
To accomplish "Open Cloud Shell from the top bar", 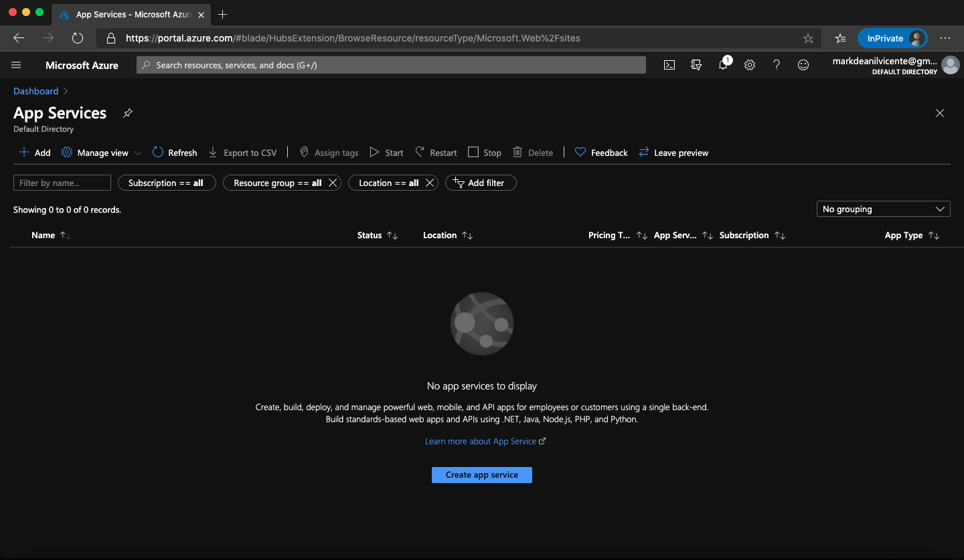I will 669,65.
